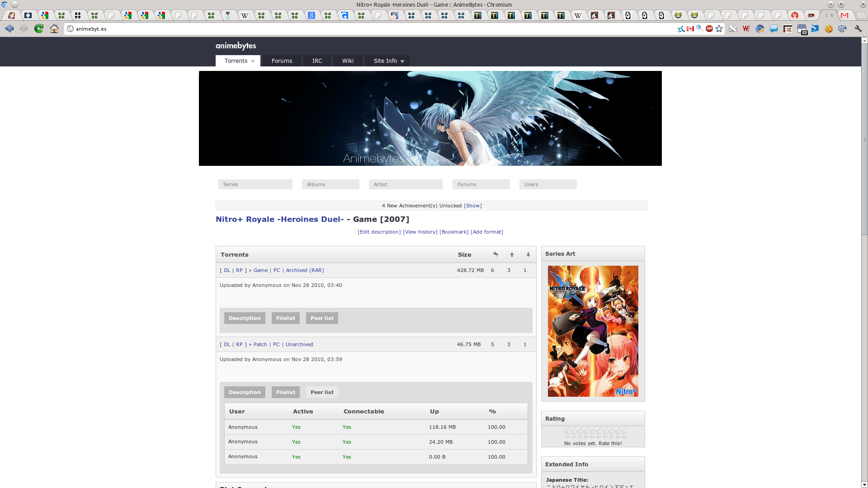Go back with the browser Back arrow
The height and width of the screenshot is (488, 868).
pyautogui.click(x=9, y=29)
